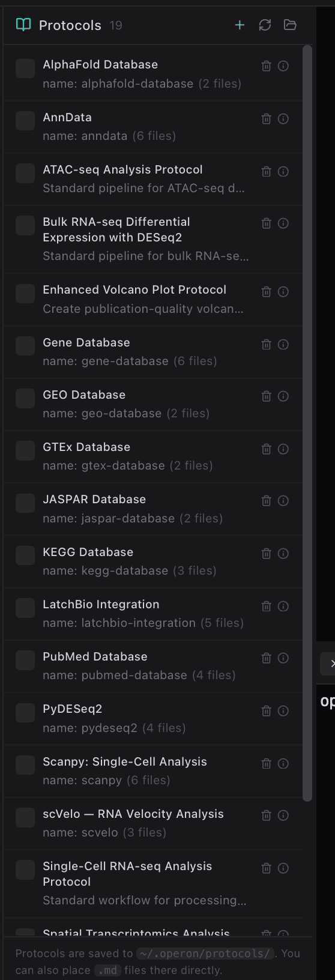Check the Gene Database checkbox
The width and height of the screenshot is (335, 980).
pos(25,346)
